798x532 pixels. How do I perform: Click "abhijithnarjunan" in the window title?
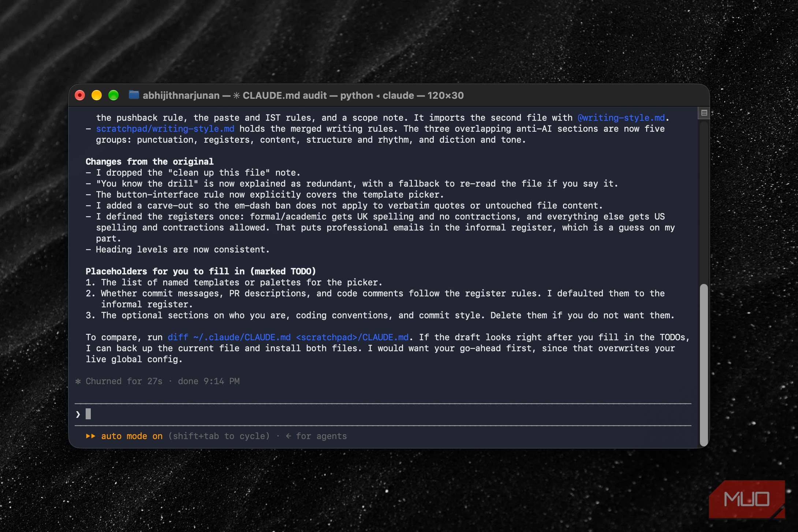[181, 95]
